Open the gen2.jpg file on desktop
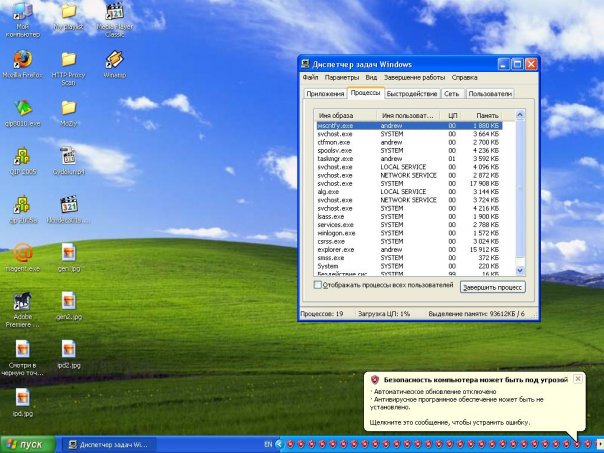The image size is (604, 453). (x=68, y=300)
